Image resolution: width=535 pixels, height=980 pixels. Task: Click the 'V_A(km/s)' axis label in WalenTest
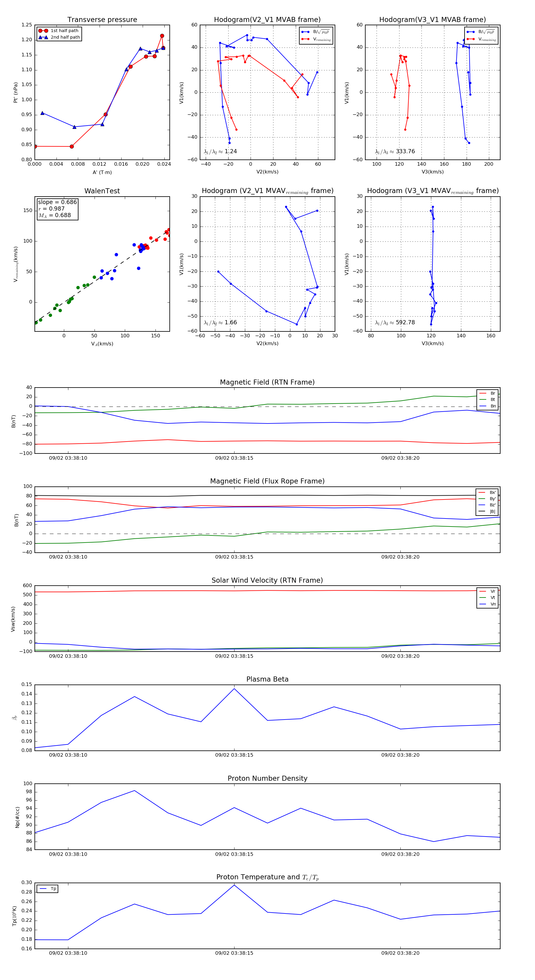(102, 344)
